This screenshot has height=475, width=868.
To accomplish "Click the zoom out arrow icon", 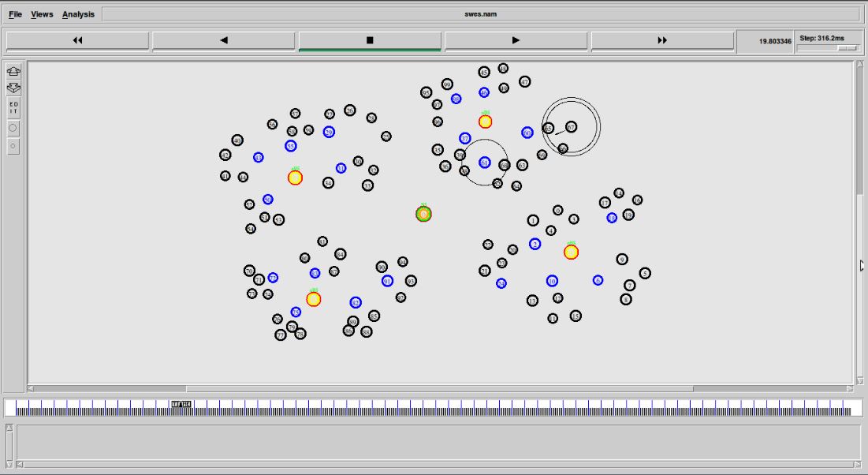I will tap(14, 88).
